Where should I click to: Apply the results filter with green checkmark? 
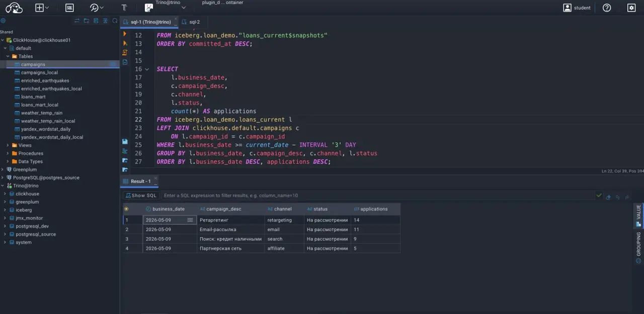tap(599, 195)
